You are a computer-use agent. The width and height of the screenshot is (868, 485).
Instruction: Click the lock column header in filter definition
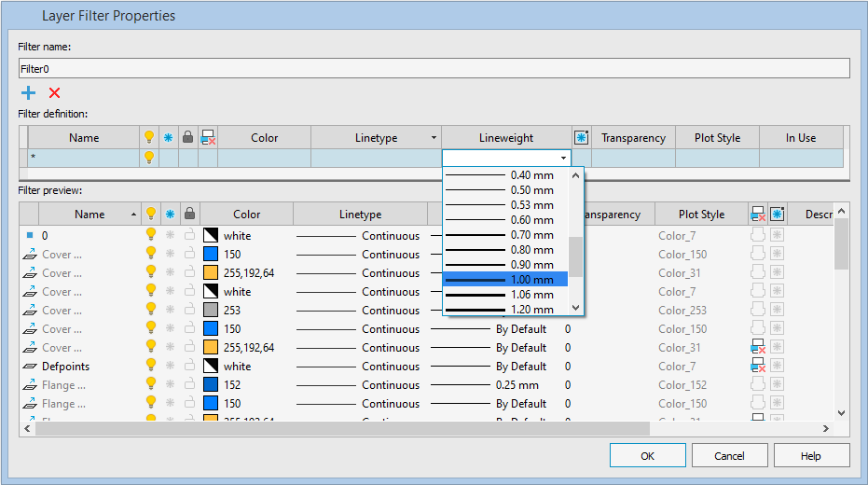tap(188, 138)
